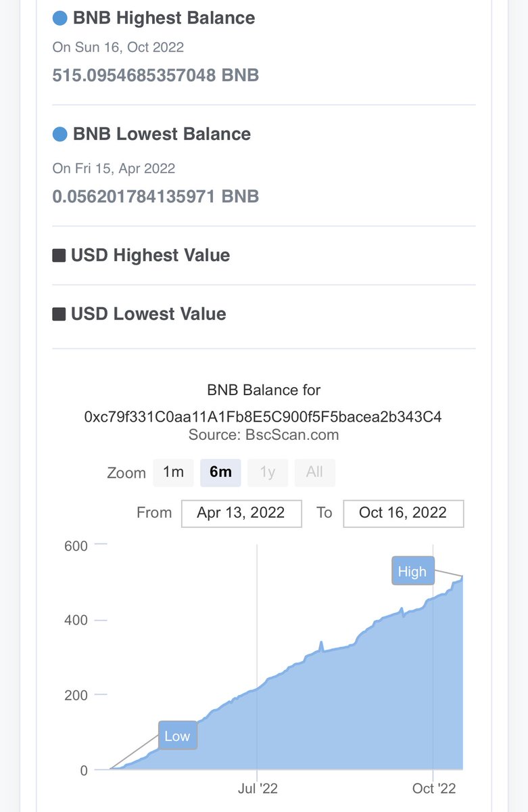Click the 600 y-axis label
Image resolution: width=528 pixels, height=812 pixels.
[76, 545]
